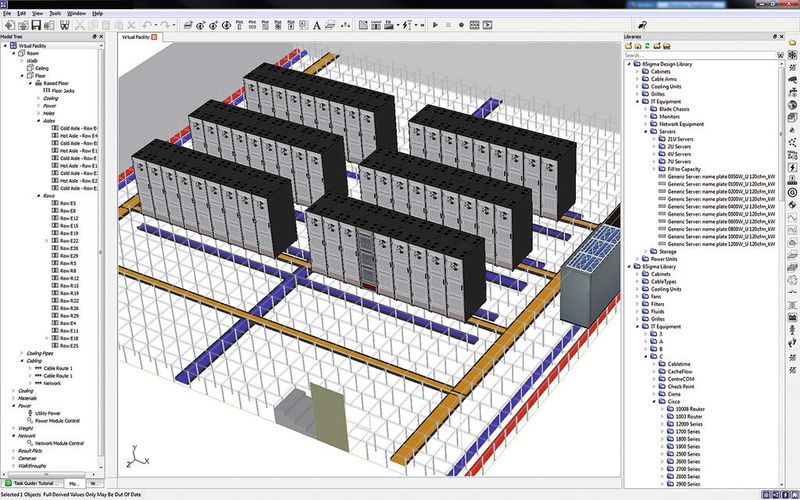Collapse the Cisco folder in the library
The height and width of the screenshot is (500, 800).
coord(653,402)
